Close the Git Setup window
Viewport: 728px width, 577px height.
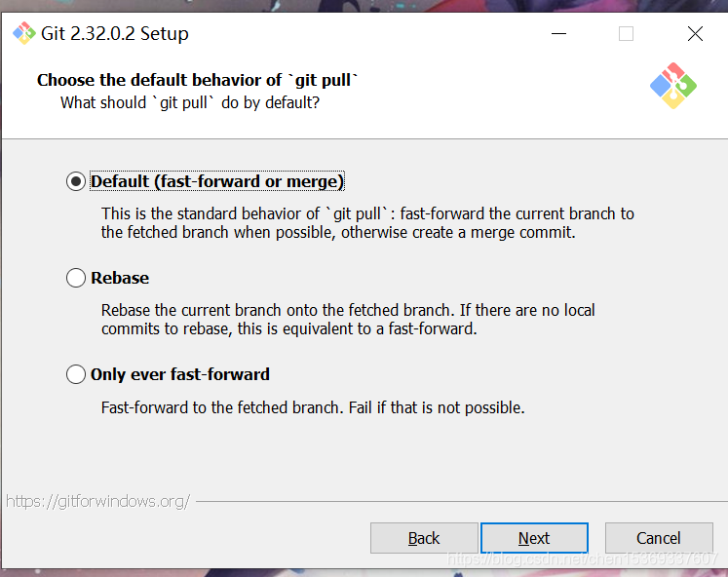[695, 34]
